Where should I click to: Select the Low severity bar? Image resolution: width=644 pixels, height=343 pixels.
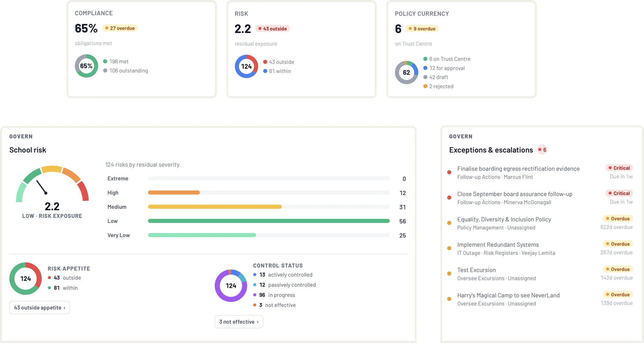tap(269, 221)
